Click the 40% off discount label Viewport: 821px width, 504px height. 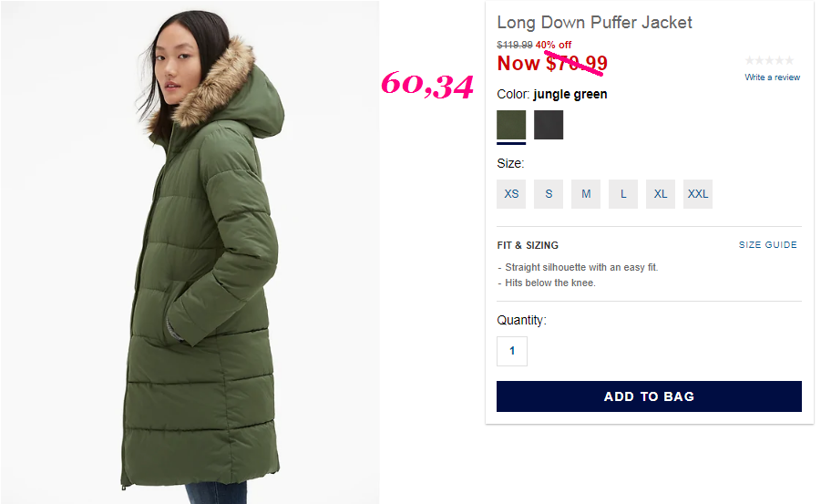553,45
